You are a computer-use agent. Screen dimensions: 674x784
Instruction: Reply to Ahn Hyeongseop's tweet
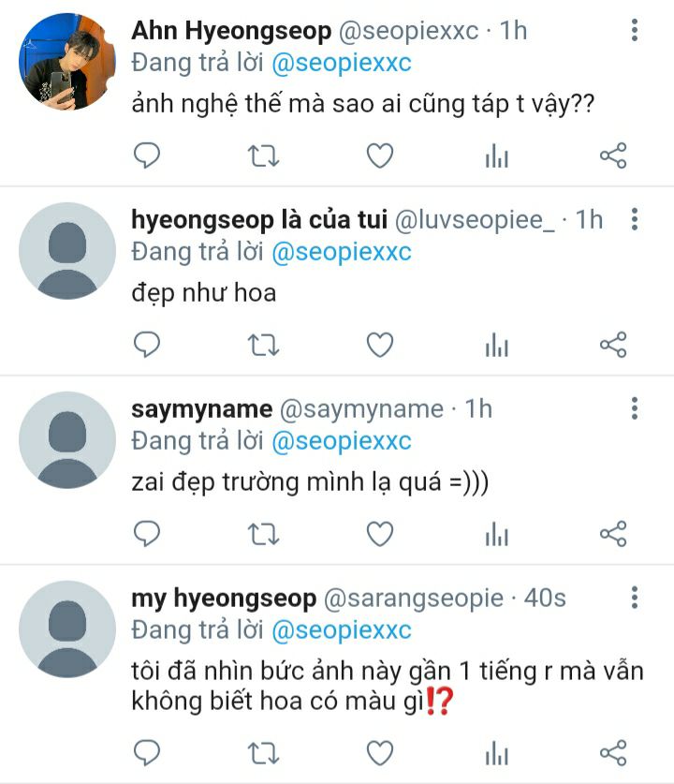(147, 155)
